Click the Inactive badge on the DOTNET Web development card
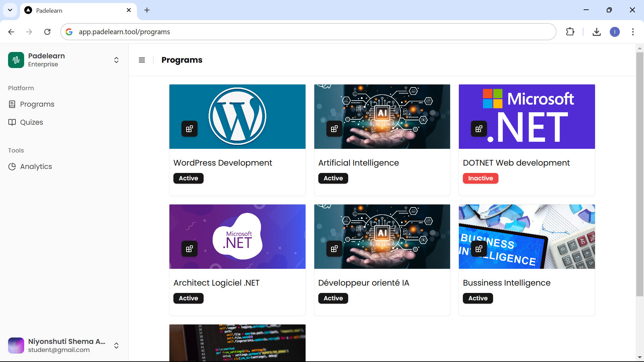Screen dimensions: 644x362 (x=480, y=178)
